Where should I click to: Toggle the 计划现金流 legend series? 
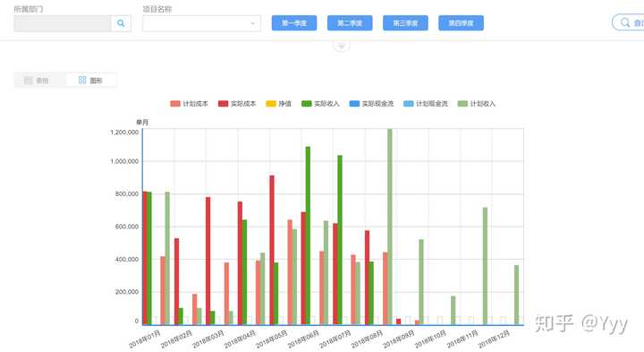click(x=426, y=104)
